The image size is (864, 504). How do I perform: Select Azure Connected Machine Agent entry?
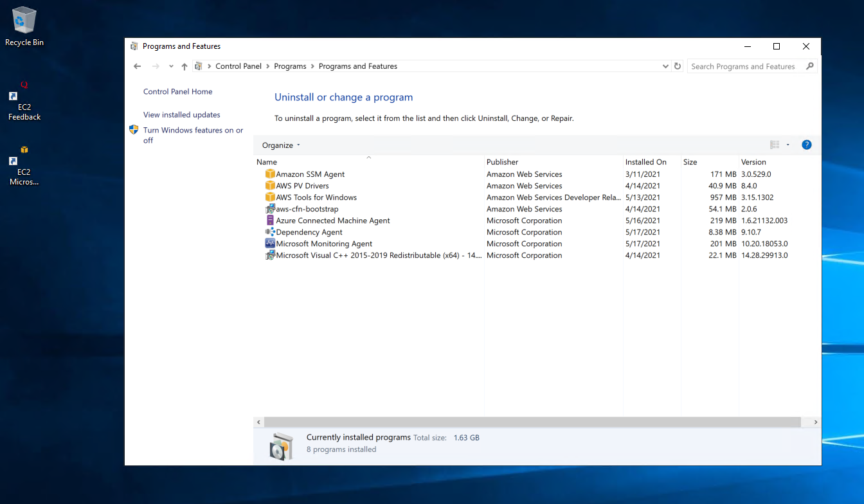pyautogui.click(x=333, y=221)
